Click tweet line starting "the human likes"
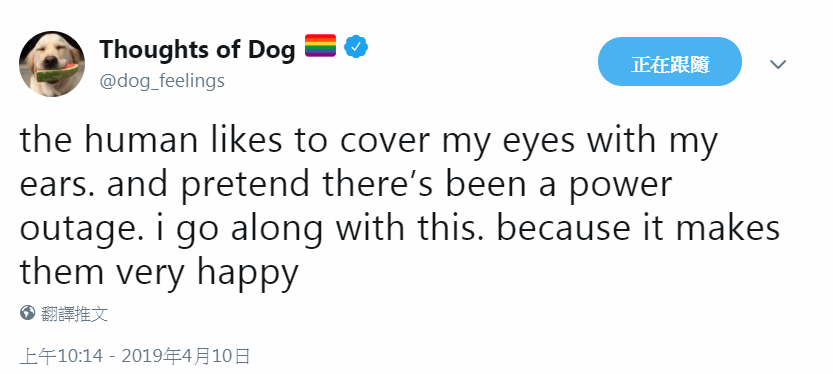This screenshot has height=374, width=833. click(x=369, y=142)
